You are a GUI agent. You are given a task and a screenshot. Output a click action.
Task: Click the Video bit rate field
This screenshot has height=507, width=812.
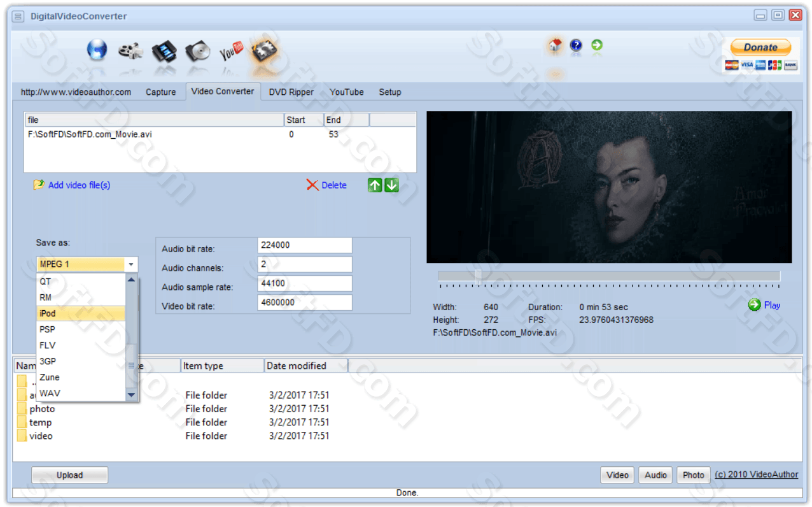pos(305,303)
